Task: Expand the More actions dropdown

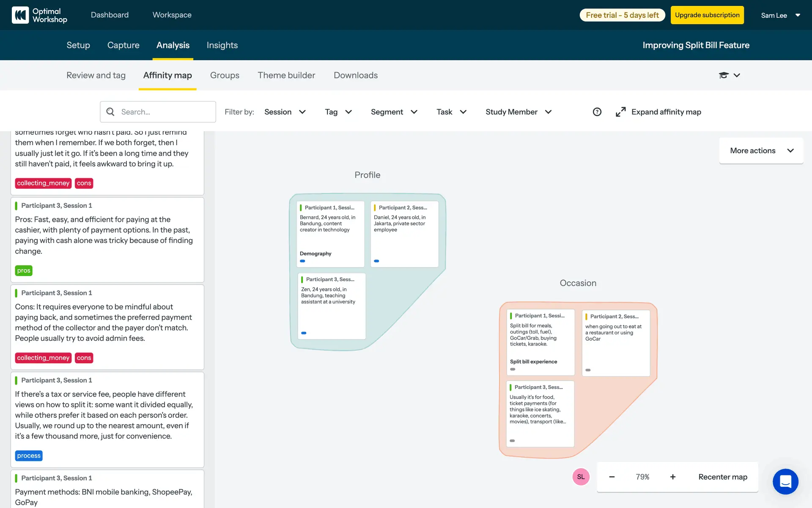Action: (761, 151)
